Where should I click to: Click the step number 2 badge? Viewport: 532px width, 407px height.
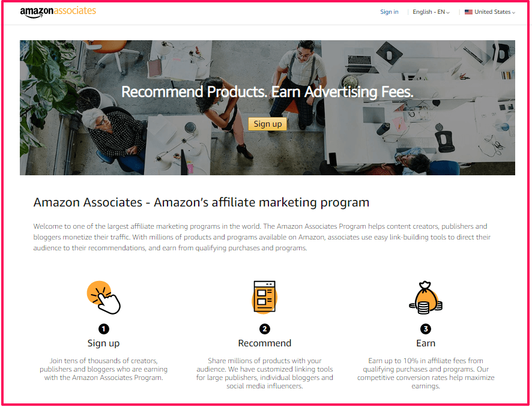[265, 328]
